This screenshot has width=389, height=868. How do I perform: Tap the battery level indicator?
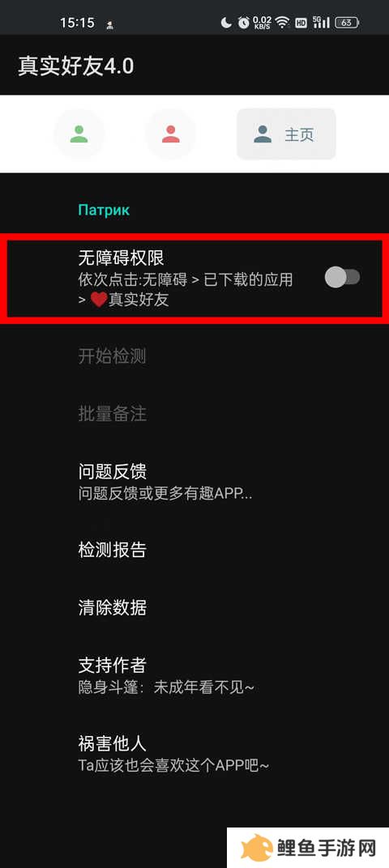tap(348, 23)
